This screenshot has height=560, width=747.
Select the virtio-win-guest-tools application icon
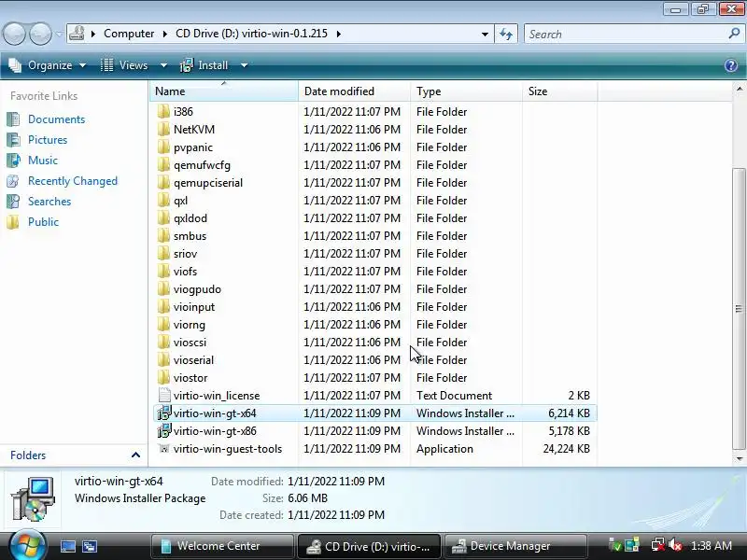(x=164, y=449)
